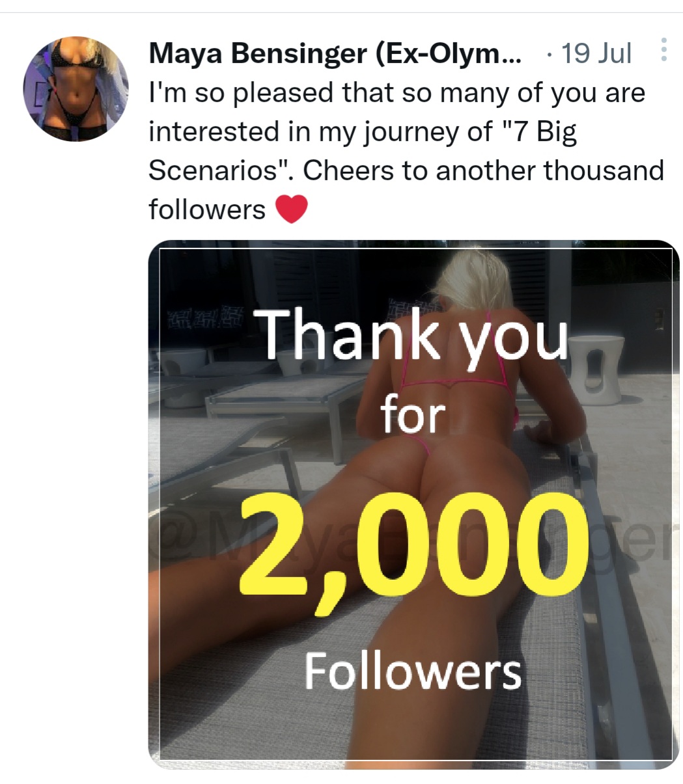Click the word "followers" before the heart
683x784 pixels.
[207, 210]
